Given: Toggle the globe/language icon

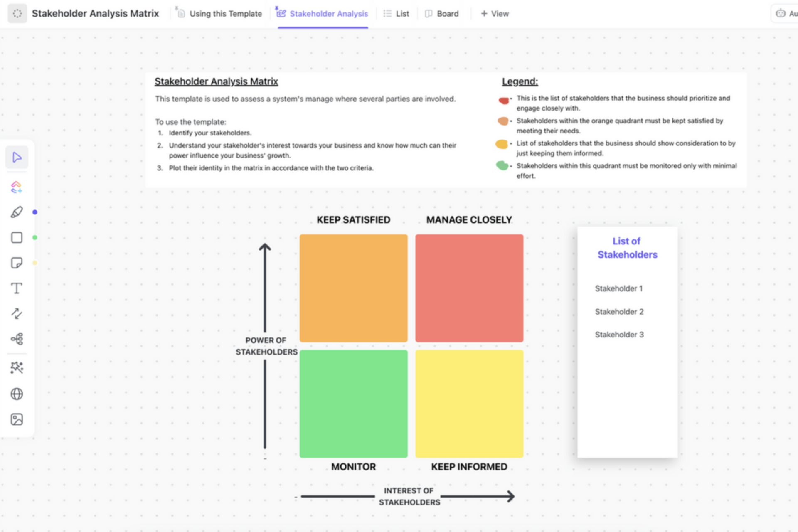Looking at the screenshot, I should [16, 394].
